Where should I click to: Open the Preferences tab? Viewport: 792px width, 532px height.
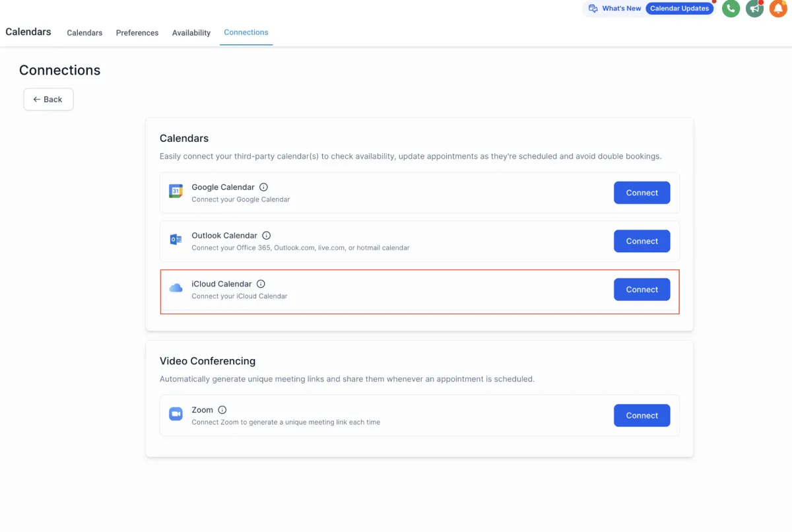coord(137,33)
